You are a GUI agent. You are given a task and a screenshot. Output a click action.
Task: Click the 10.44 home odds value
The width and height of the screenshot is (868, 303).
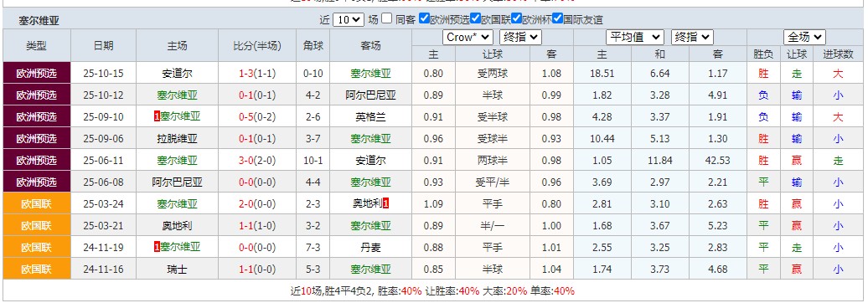(602, 139)
